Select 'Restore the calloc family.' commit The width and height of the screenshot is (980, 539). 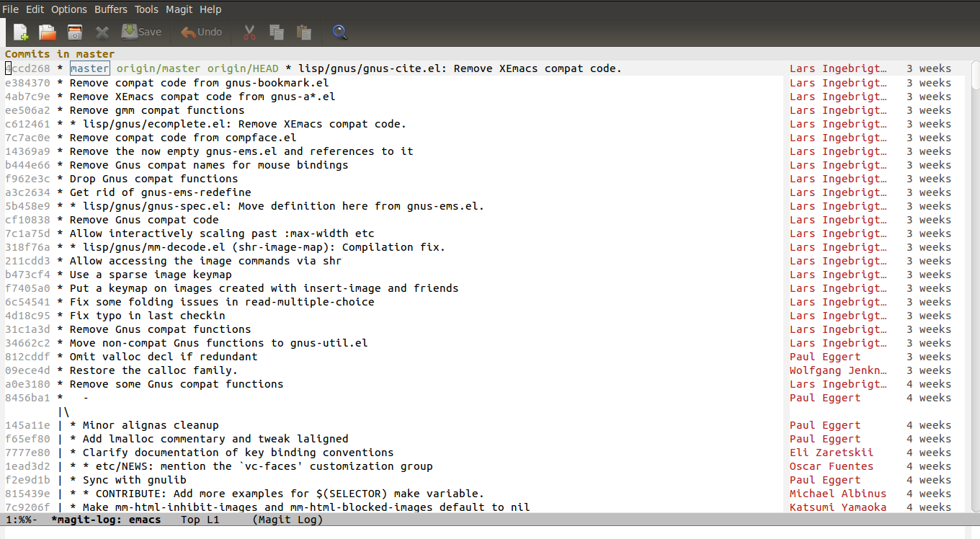coord(153,370)
